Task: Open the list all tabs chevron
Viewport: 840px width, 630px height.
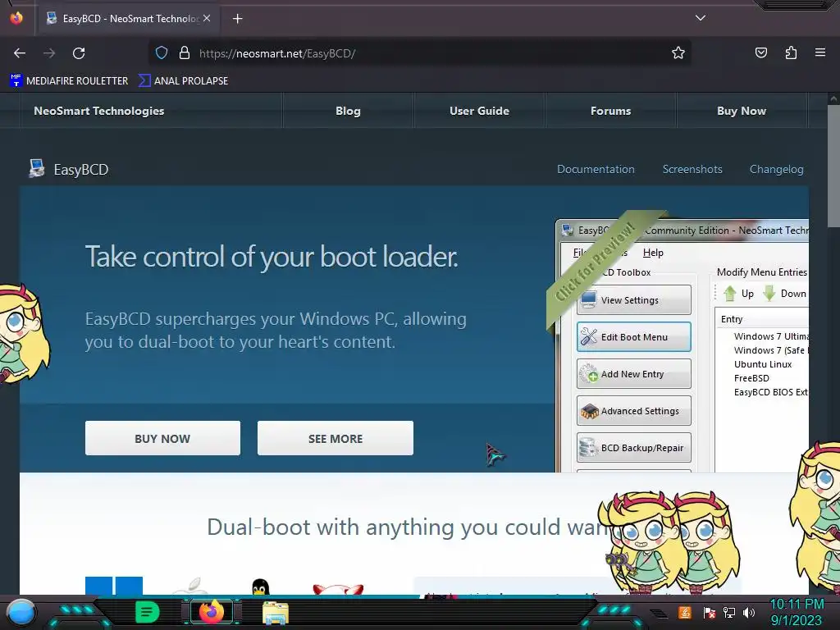Action: [701, 18]
